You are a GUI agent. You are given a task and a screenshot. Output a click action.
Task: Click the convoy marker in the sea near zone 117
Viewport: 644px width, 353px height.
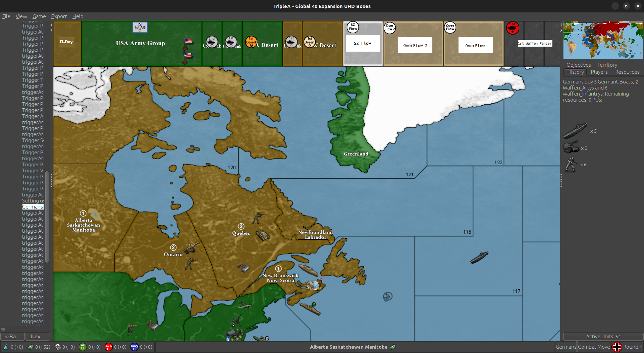click(x=387, y=297)
